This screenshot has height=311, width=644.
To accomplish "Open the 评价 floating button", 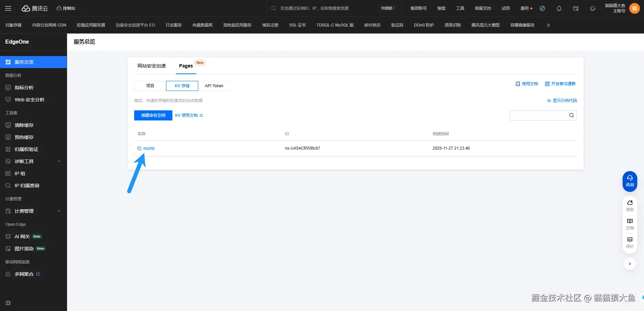I will point(630,243).
